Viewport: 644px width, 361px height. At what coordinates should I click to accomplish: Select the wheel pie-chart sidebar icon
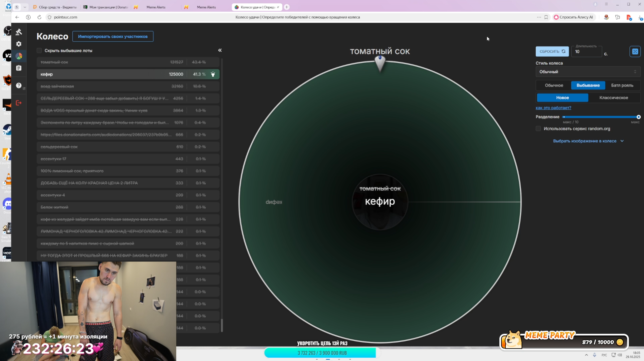point(19,56)
